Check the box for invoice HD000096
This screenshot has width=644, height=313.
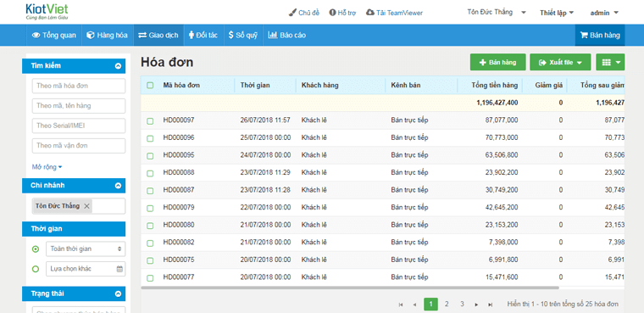150,138
